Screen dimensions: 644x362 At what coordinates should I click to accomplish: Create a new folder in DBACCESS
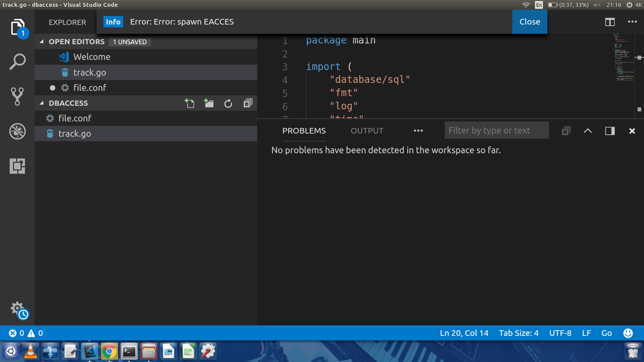[x=209, y=103]
